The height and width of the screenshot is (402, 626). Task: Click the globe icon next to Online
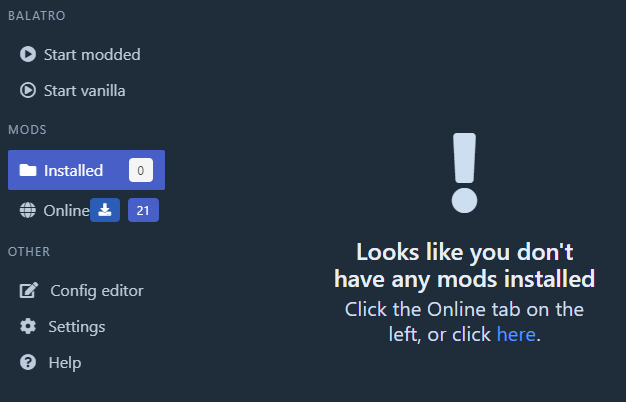pyautogui.click(x=28, y=210)
